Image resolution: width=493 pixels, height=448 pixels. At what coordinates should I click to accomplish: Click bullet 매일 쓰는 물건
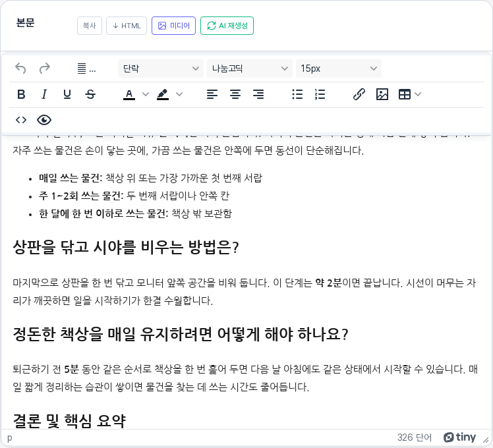pos(71,179)
